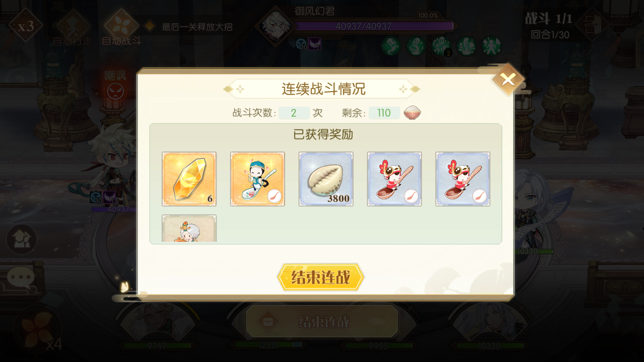Click the dimmed 结束连战 bottom button
The image size is (644, 362).
click(x=322, y=321)
